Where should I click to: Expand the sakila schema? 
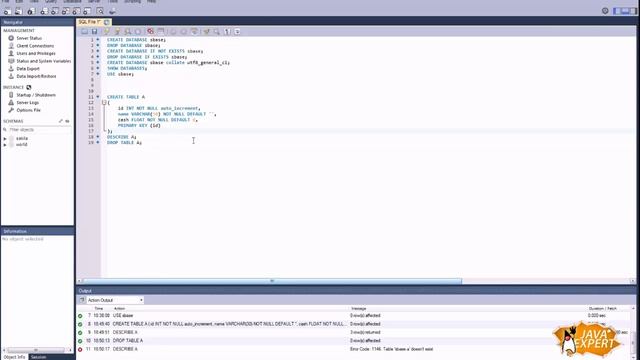(5, 139)
